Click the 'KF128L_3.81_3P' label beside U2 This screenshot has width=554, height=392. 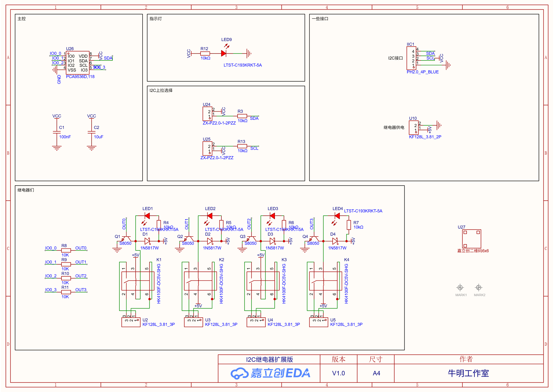point(158,324)
